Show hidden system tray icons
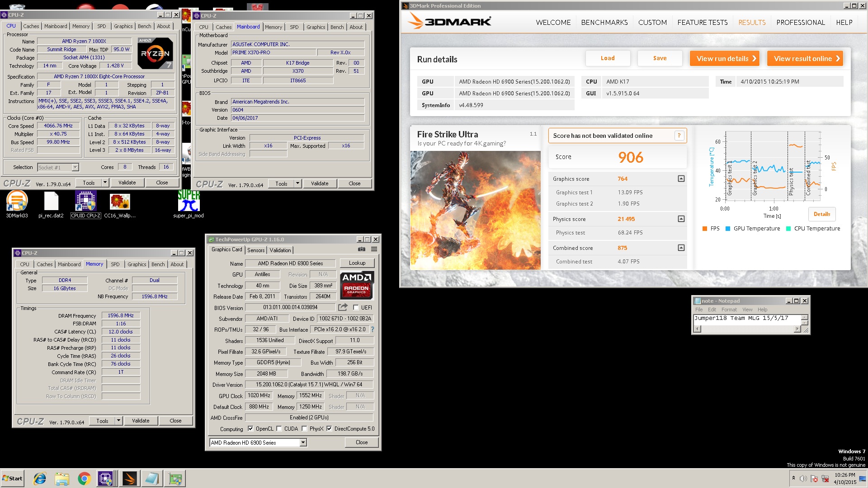Viewport: 868px width, 488px height. [793, 478]
